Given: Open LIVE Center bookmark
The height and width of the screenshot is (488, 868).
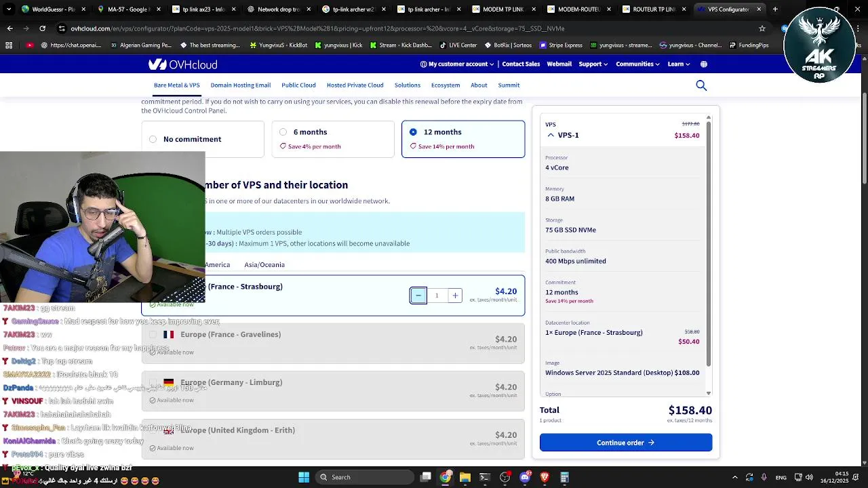Looking at the screenshot, I should pos(458,45).
